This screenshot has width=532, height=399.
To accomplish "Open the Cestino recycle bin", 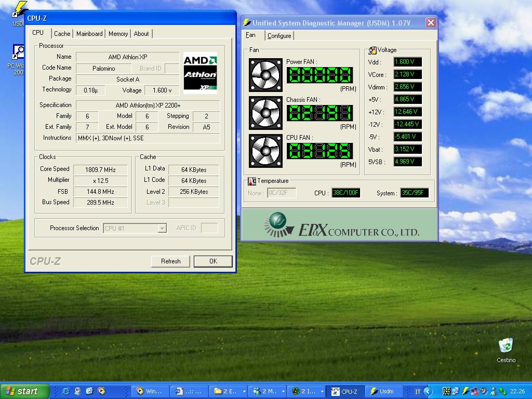I will tap(506, 350).
